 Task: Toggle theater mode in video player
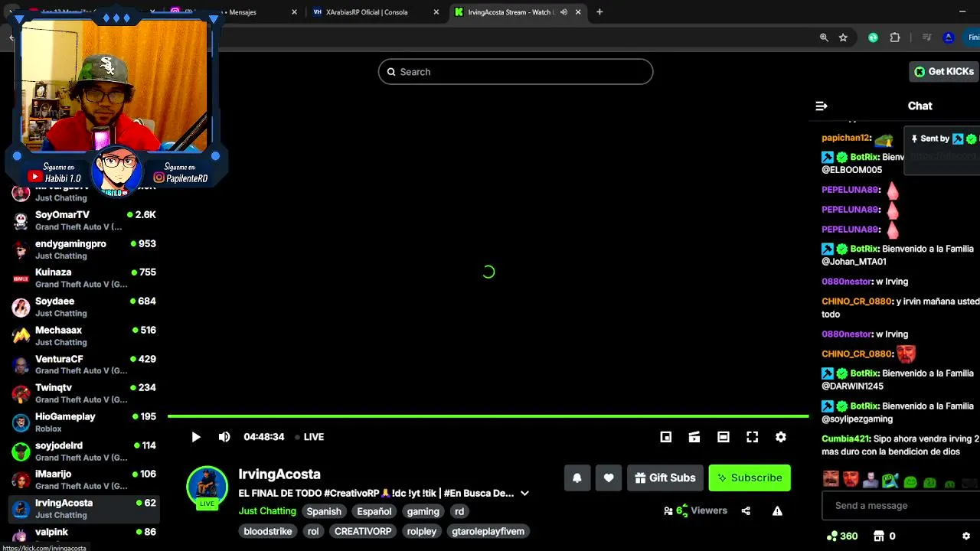tap(724, 437)
